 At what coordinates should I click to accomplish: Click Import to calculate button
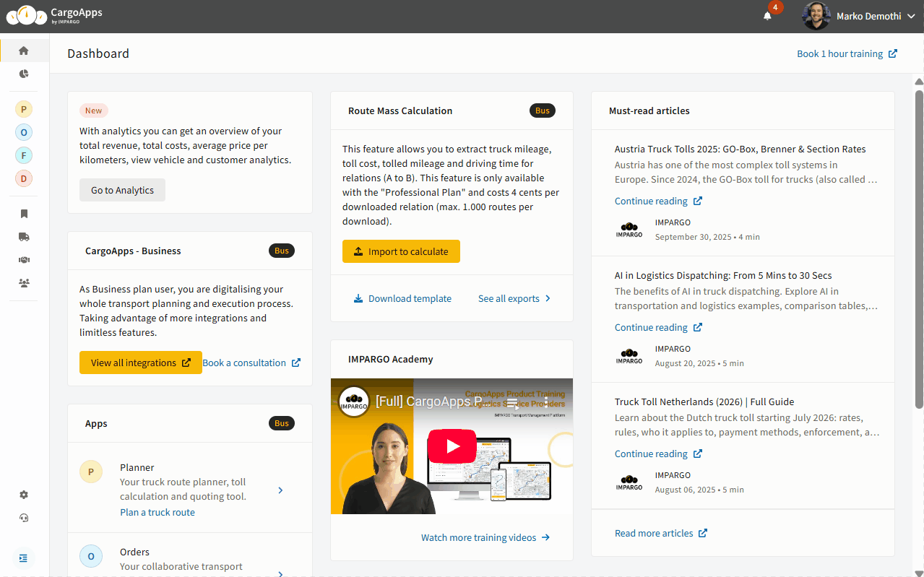click(401, 251)
